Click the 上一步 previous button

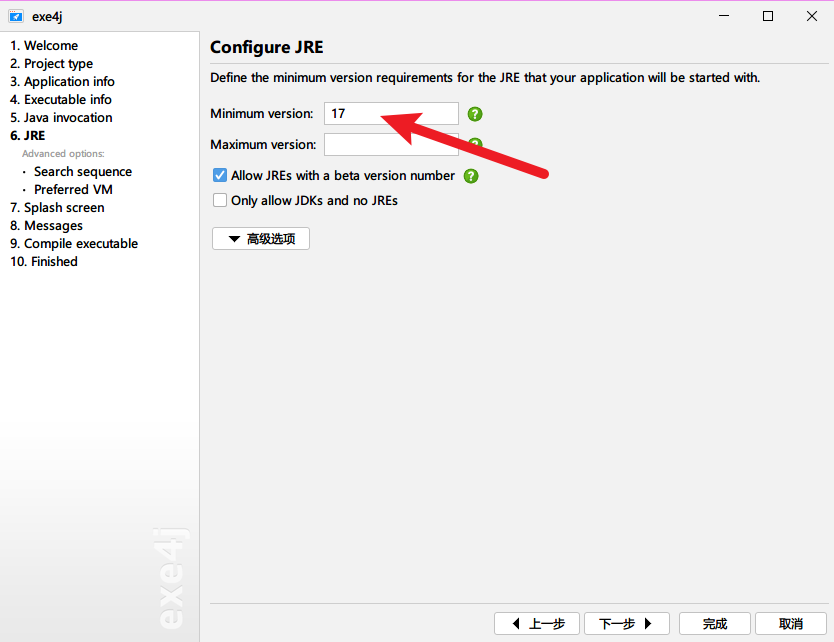(537, 624)
